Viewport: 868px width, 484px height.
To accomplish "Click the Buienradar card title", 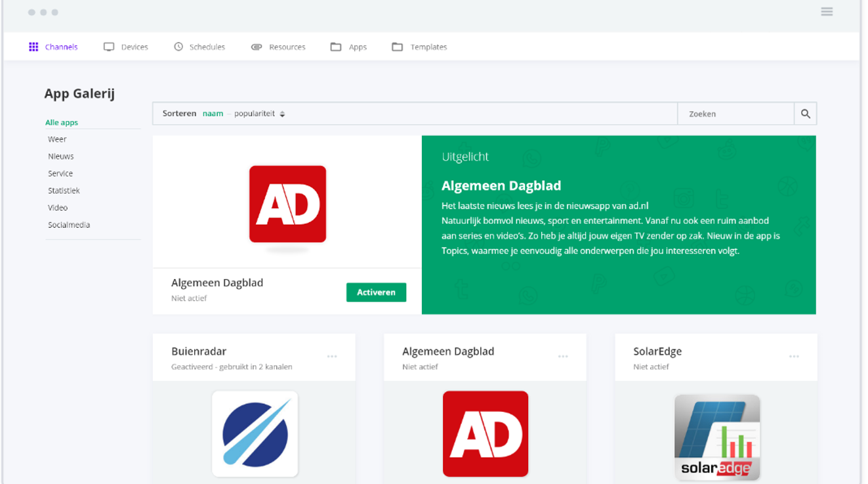I will pyautogui.click(x=199, y=351).
